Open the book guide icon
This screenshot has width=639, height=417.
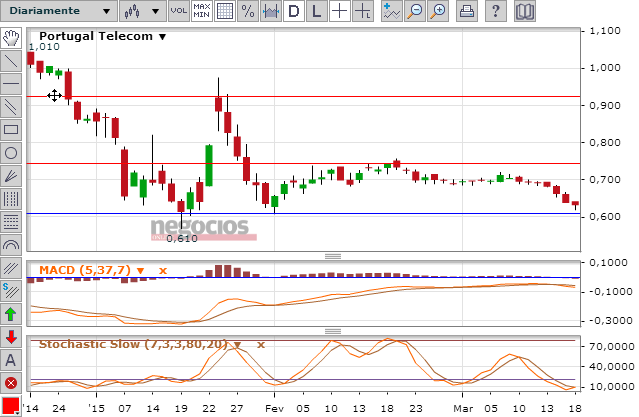[x=525, y=11]
